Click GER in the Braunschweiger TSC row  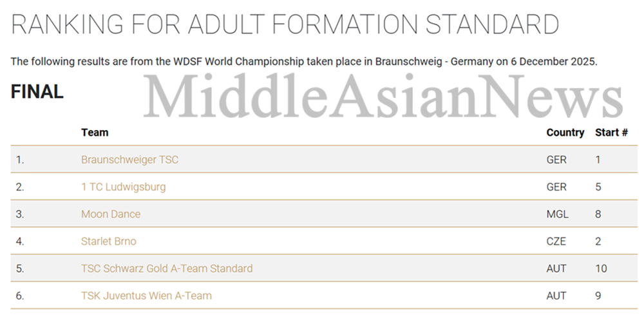[x=556, y=160]
